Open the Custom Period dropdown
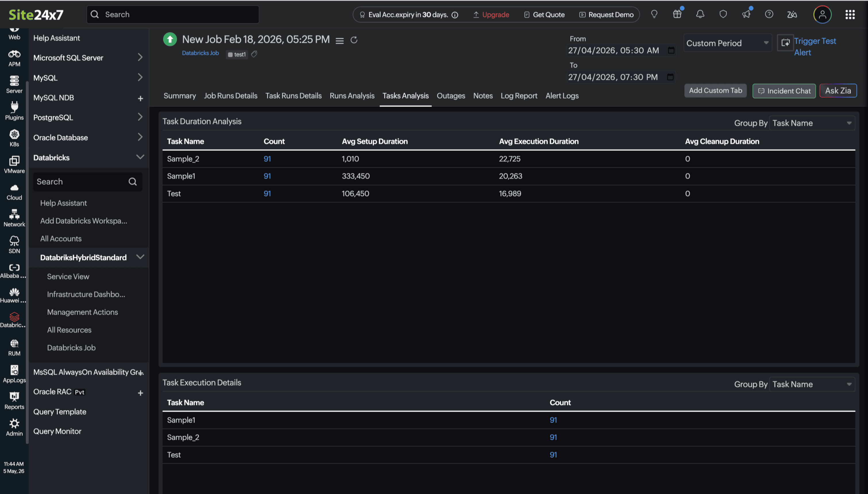The image size is (868, 494). (x=727, y=43)
